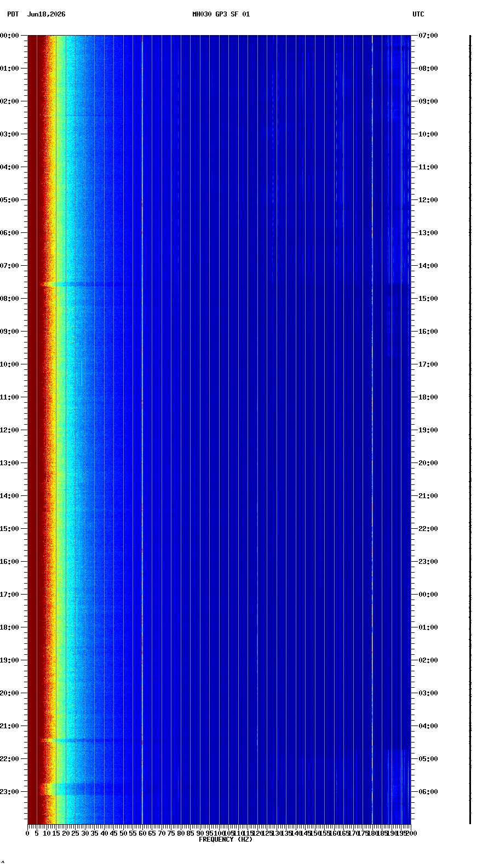The width and height of the screenshot is (494, 868).
Task: Pick 16:00 on the PDT time axis
Action: pyautogui.click(x=9, y=562)
